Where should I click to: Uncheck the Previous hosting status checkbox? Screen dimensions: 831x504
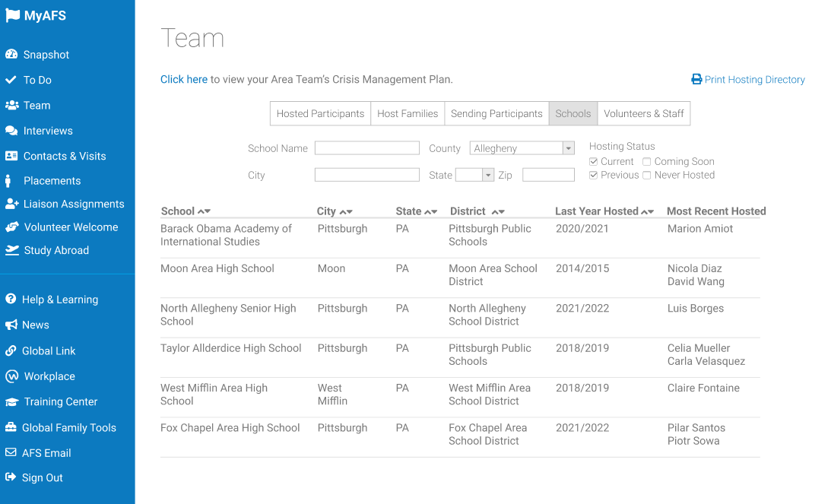point(594,175)
